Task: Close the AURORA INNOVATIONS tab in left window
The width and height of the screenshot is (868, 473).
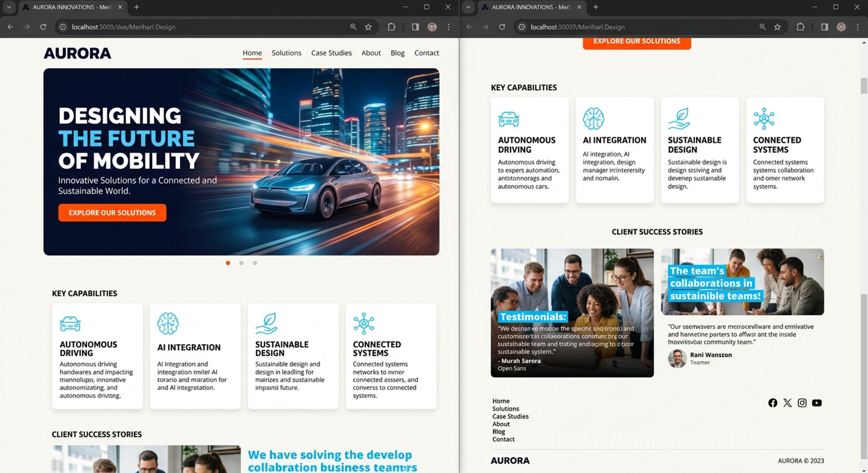Action: point(120,7)
